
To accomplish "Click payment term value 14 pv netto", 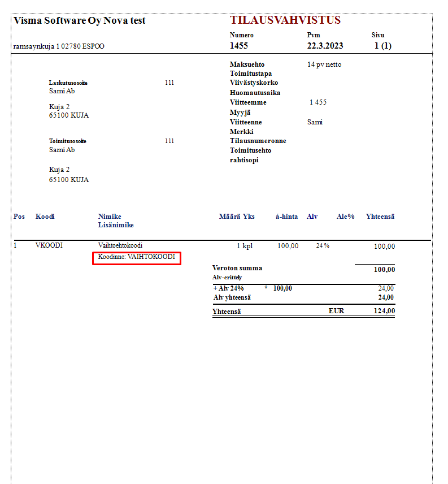I will click(324, 64).
